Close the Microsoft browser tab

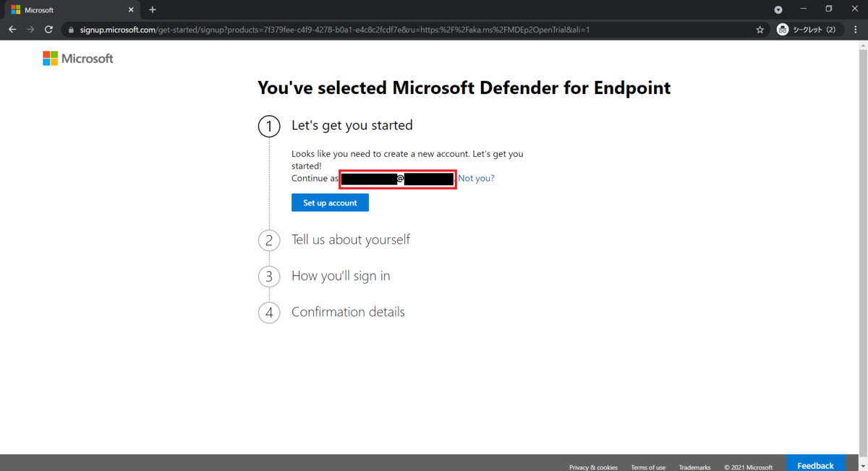click(x=130, y=10)
